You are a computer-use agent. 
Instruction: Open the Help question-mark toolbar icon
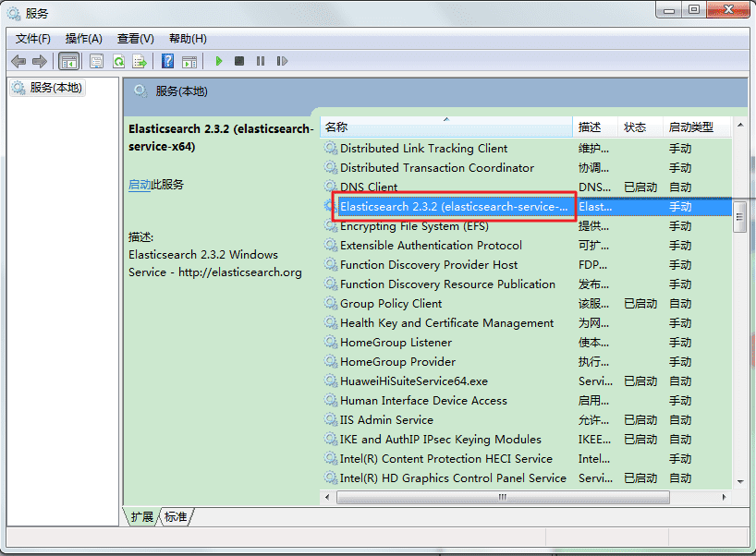click(x=168, y=61)
